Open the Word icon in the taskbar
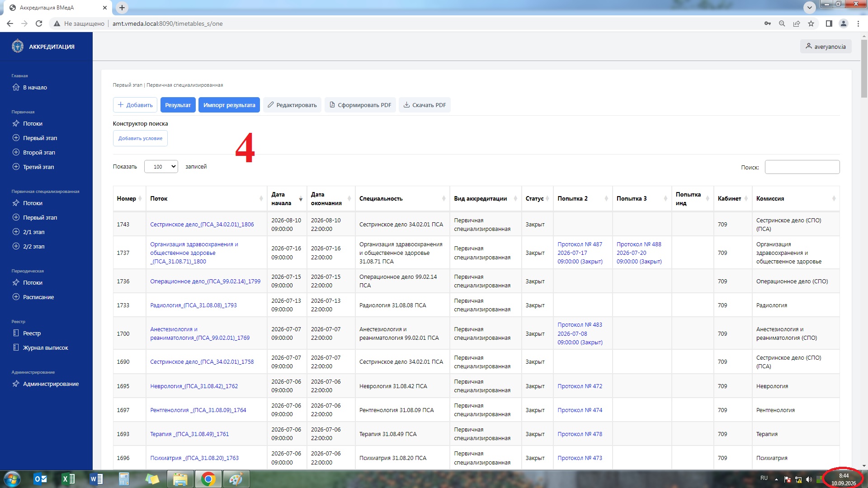This screenshot has height=488, width=868. pos(96,479)
